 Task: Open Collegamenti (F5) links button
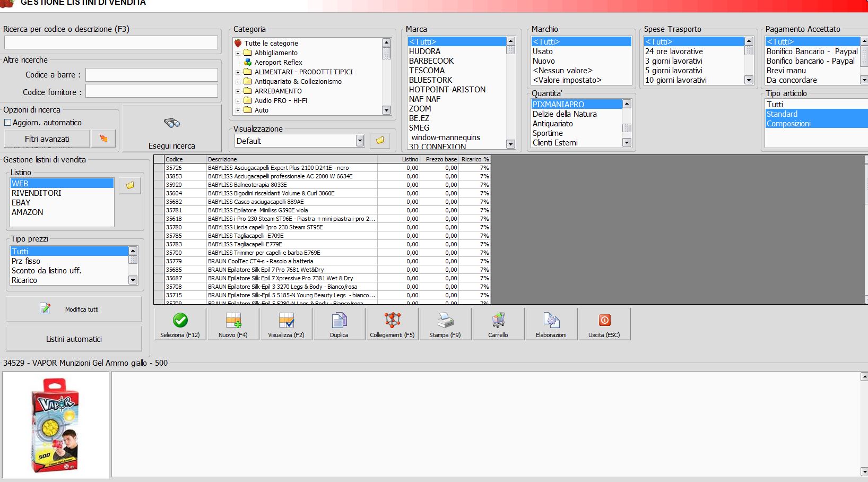(392, 324)
